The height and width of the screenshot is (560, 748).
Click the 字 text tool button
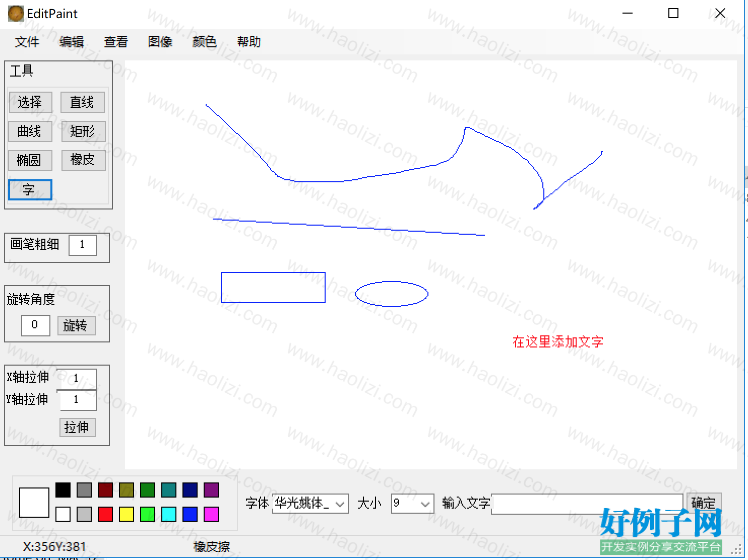30,190
